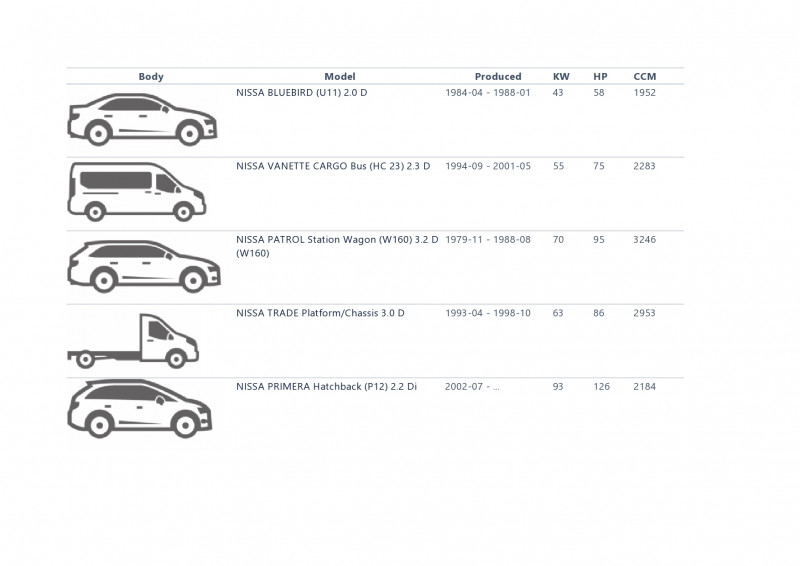
Task: Click the Body column header
Action: coord(151,77)
